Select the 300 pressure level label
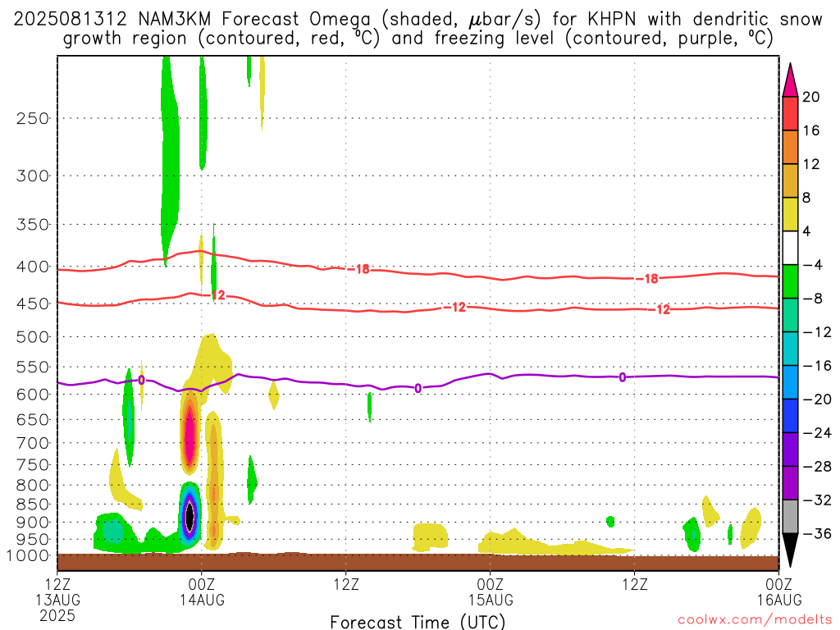840x630 pixels. tap(33, 176)
